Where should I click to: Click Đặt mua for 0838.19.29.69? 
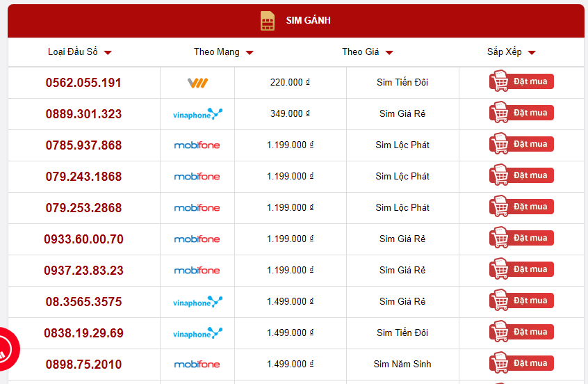click(x=521, y=331)
